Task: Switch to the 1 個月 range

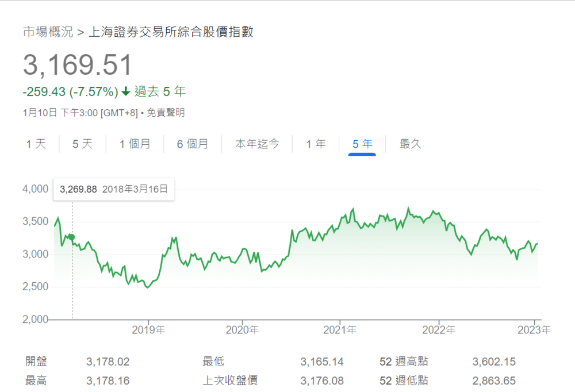Action: click(135, 144)
